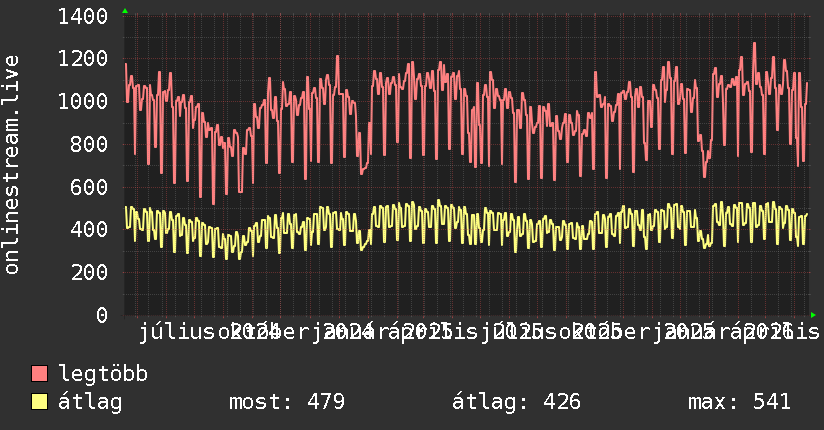Click the 600 y-axis tick label
The width and height of the screenshot is (824, 430).
click(x=89, y=187)
